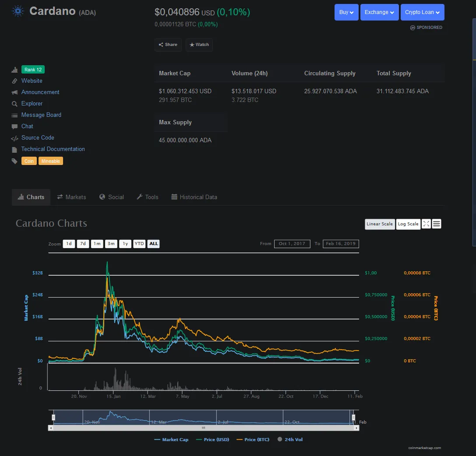This screenshot has width=476, height=456.
Task: Expand the Exchange dropdown
Action: coord(380,12)
